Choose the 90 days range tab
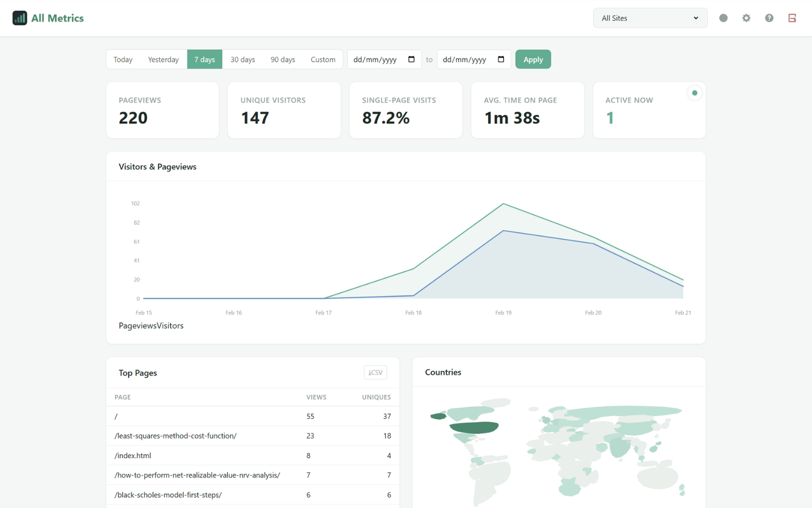The width and height of the screenshot is (812, 508). click(283, 59)
